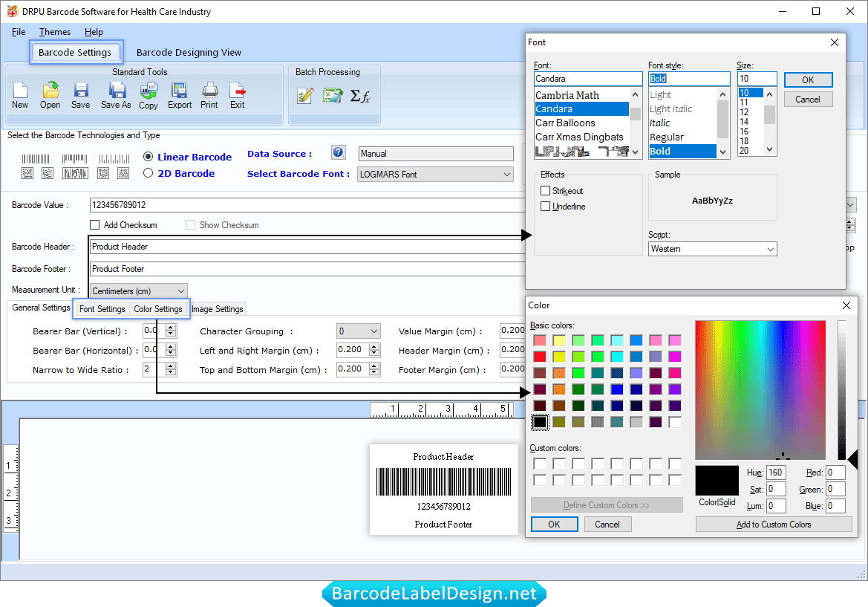The width and height of the screenshot is (868, 607).
Task: Expand the Measurement Unit dropdown
Action: coord(138,290)
